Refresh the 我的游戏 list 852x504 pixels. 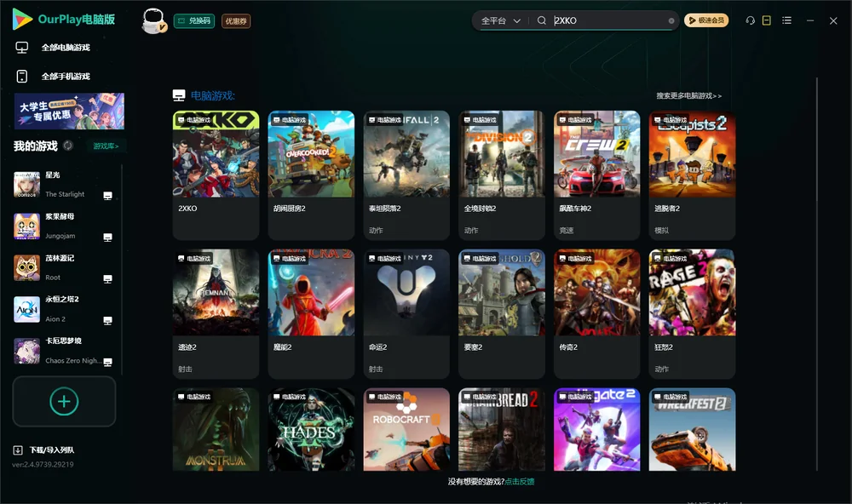(68, 146)
